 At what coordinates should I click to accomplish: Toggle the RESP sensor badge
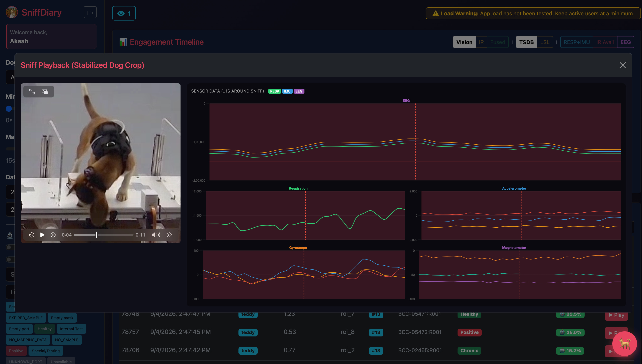(274, 91)
